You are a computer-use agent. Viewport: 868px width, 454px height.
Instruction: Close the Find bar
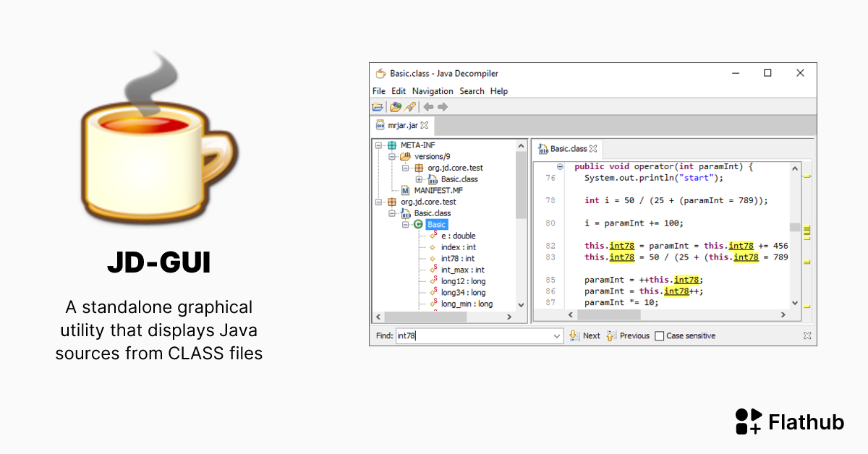point(807,335)
